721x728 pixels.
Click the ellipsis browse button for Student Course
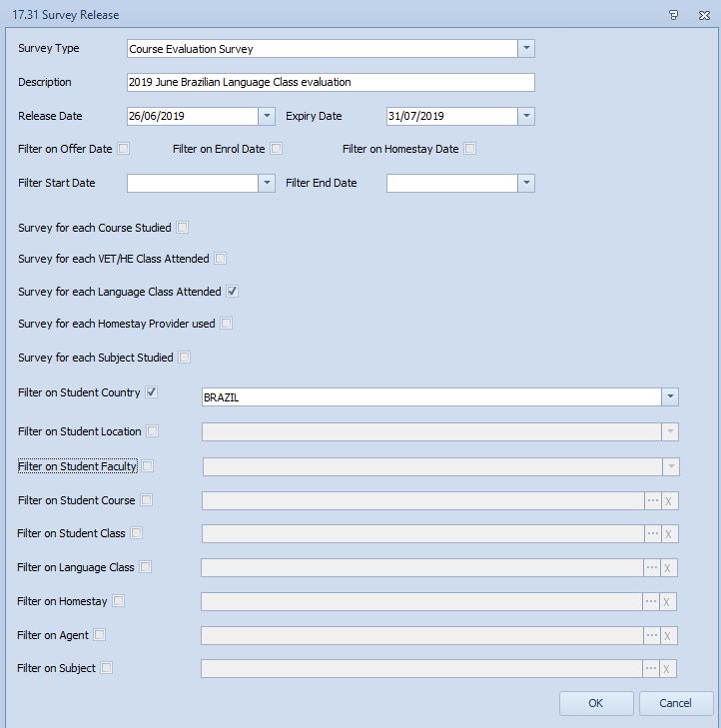pos(652,501)
